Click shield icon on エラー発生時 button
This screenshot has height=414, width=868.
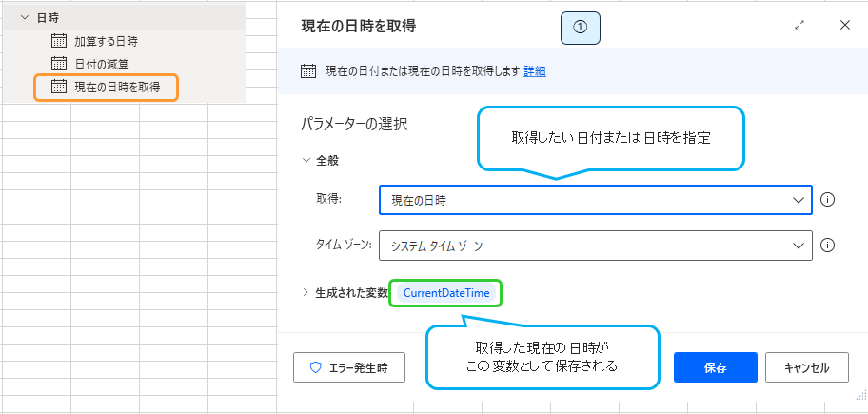click(315, 367)
